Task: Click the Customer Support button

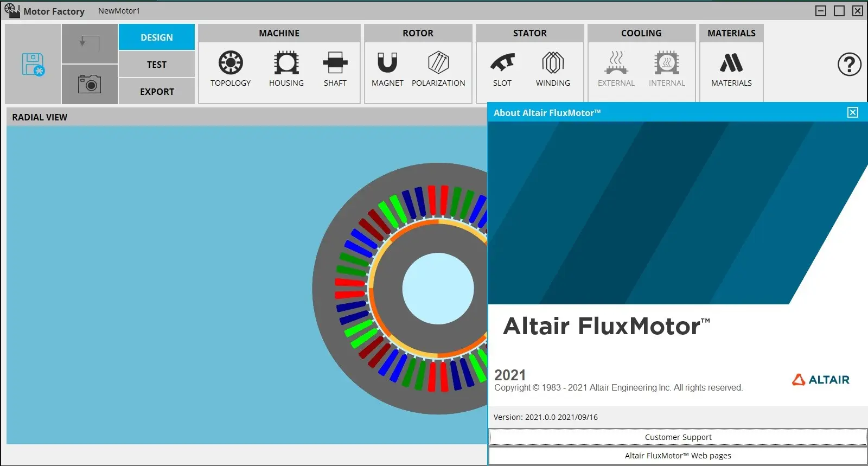Action: [x=678, y=437]
